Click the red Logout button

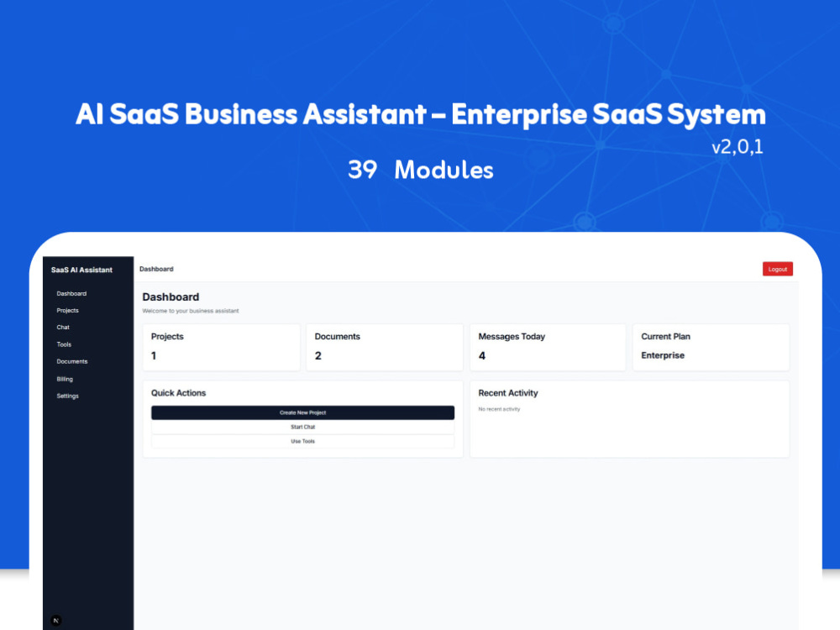click(777, 269)
